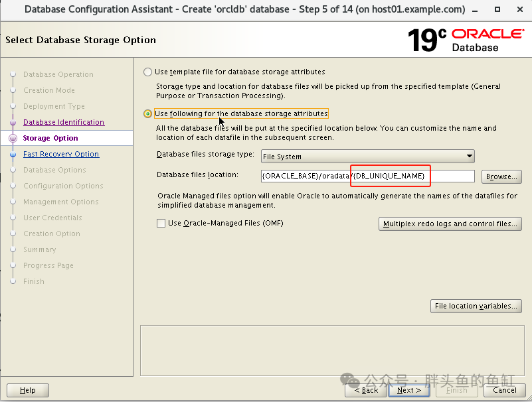Click the Help button
The image size is (532, 402).
tap(28, 390)
